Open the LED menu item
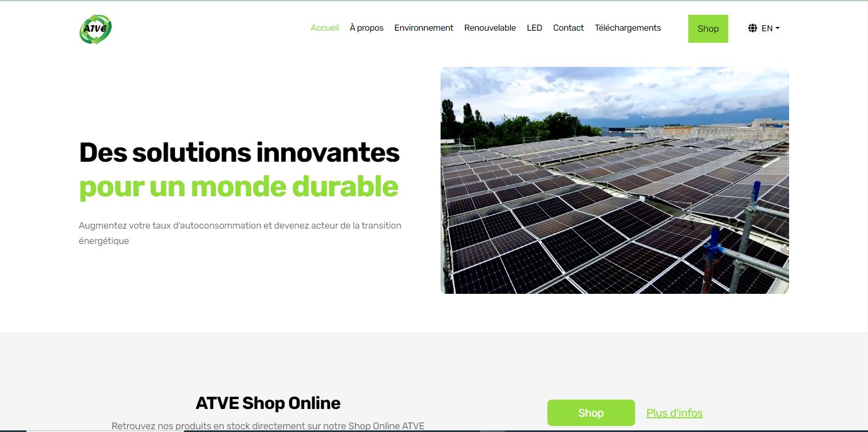Viewport: 868px width, 432px height. coord(534,28)
